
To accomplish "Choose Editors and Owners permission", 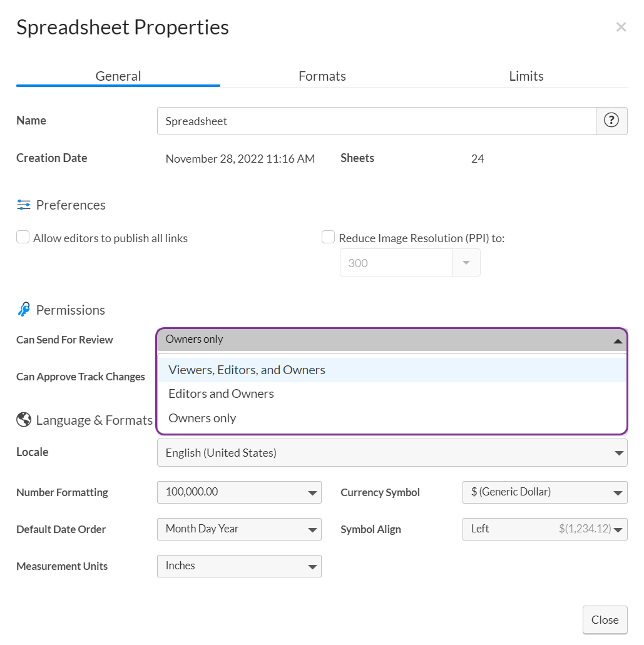I will [220, 394].
